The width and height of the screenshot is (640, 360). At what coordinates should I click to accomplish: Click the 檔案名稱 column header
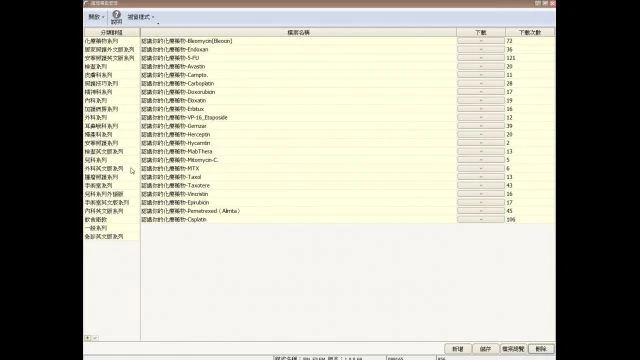298,32
